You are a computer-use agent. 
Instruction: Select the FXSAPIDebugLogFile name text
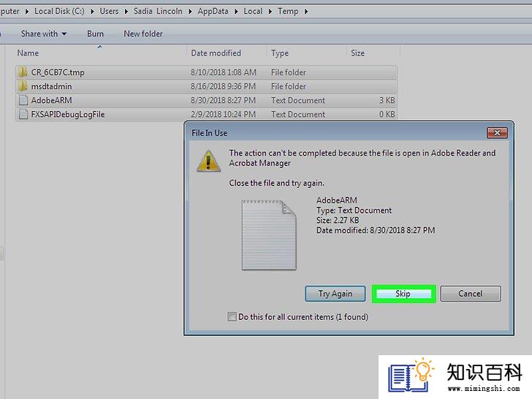[x=68, y=114]
